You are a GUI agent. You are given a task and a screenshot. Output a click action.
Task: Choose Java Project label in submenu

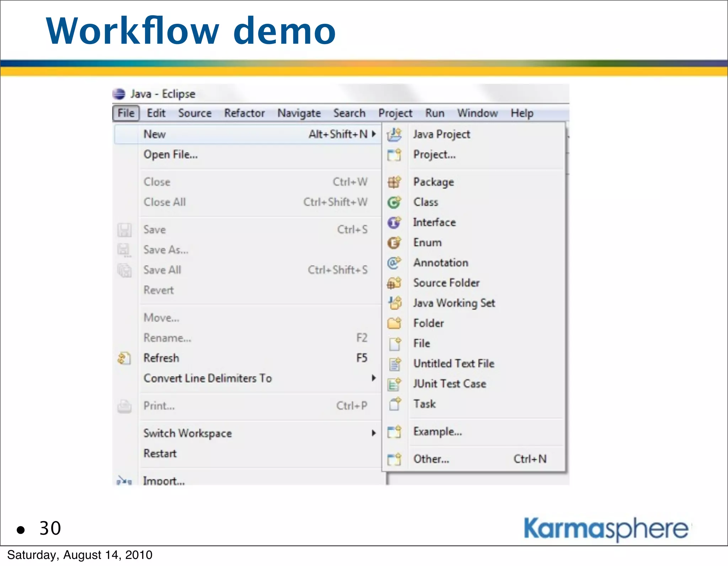441,134
